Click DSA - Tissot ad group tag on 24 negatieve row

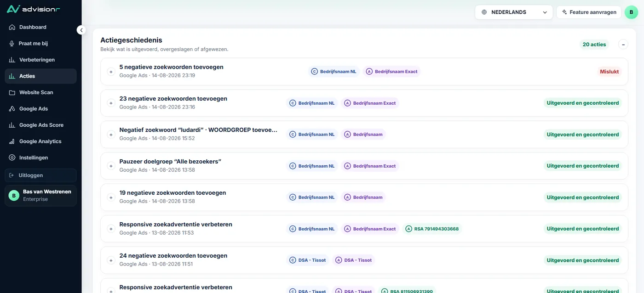(353, 260)
